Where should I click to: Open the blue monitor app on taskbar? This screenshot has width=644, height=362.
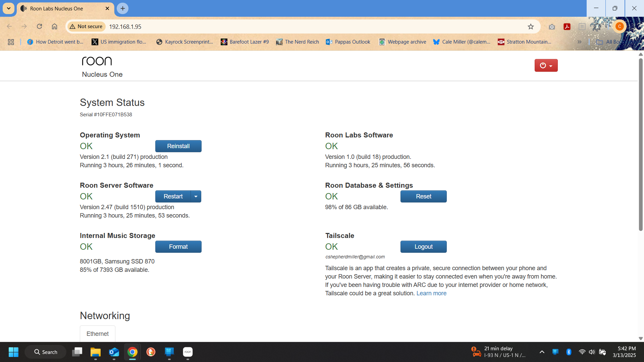tap(169, 352)
